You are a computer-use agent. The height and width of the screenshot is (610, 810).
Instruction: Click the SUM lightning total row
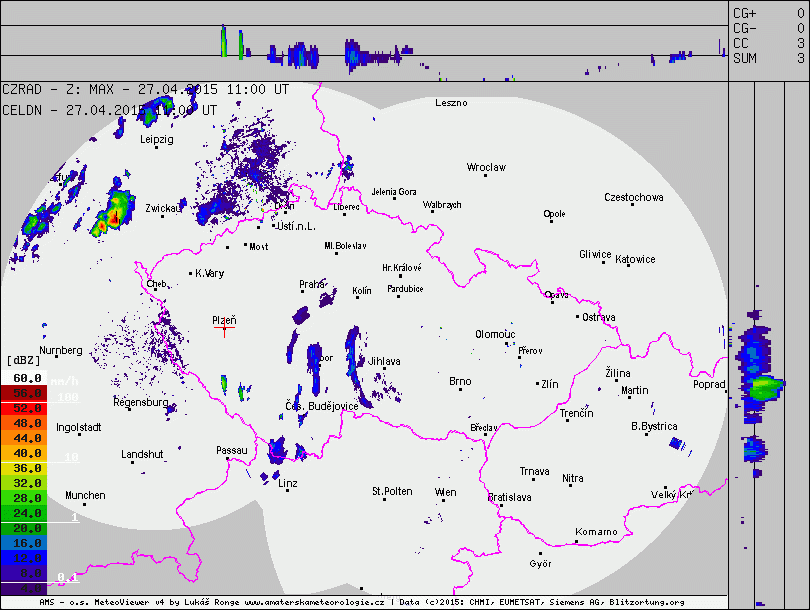click(745, 59)
